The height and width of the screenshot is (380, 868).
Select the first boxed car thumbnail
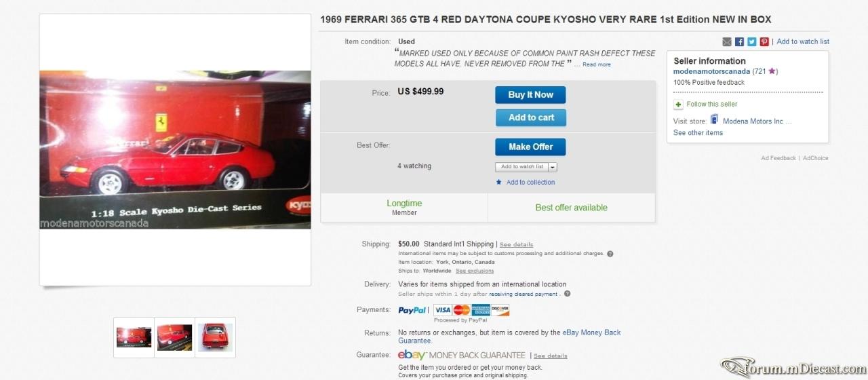tap(134, 337)
